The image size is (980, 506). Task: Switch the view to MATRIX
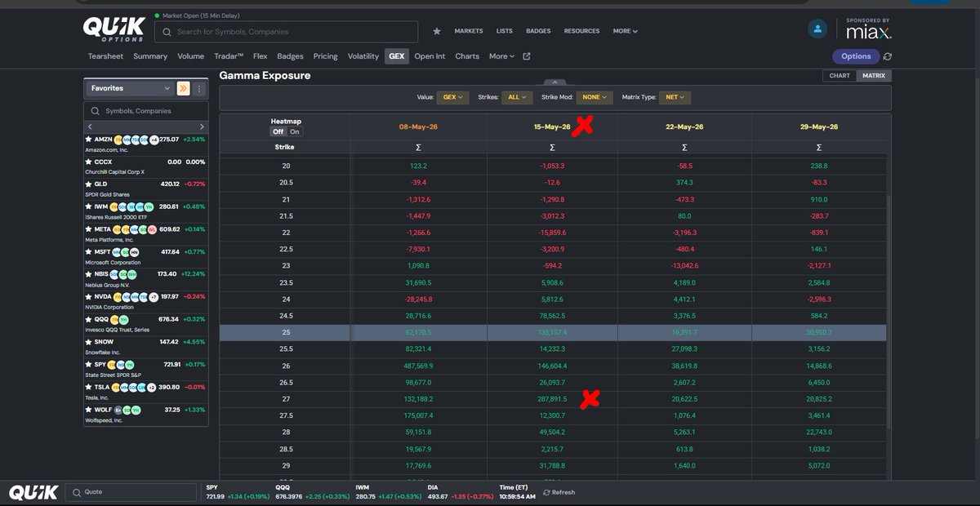[x=874, y=76]
